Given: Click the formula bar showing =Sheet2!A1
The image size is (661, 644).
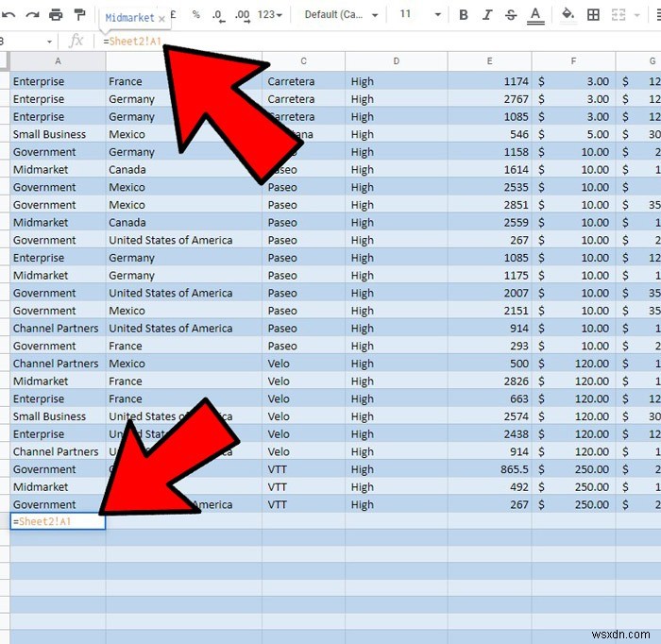Looking at the screenshot, I should (380, 42).
